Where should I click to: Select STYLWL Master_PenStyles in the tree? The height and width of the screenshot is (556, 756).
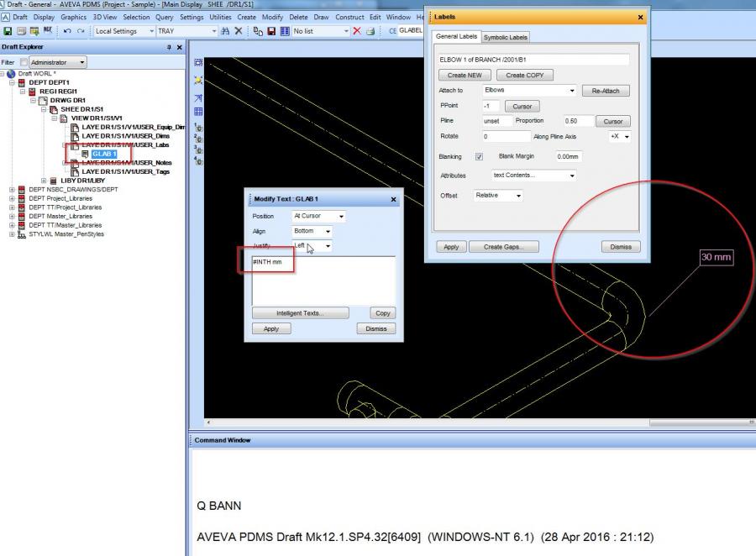tap(66, 234)
